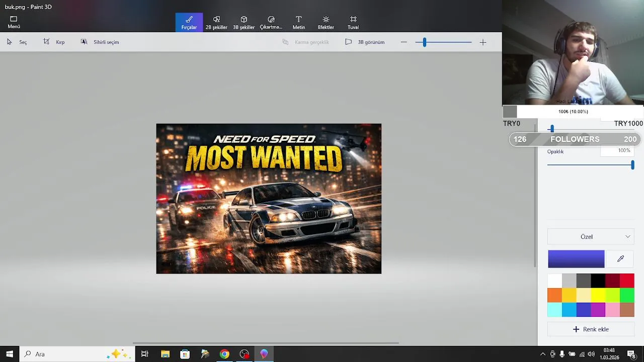
Task: Open Microsoft Store from the taskbar
Action: pyautogui.click(x=185, y=354)
